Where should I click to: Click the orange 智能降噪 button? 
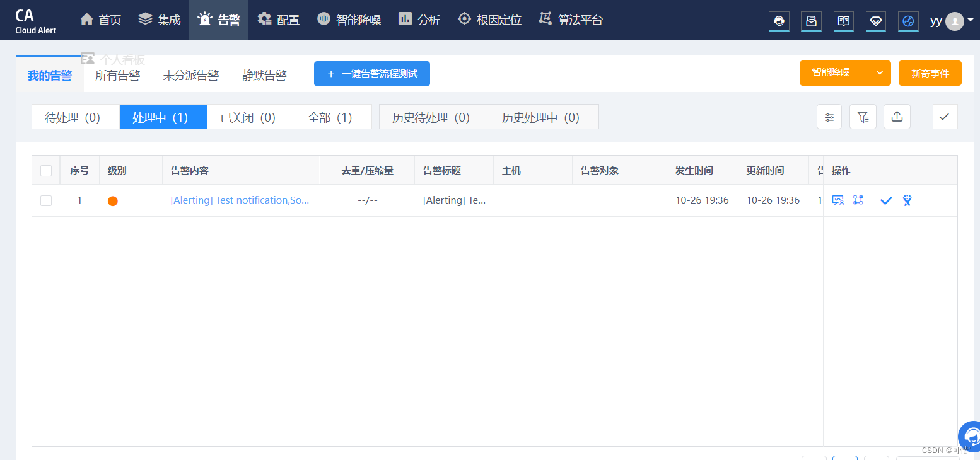click(834, 73)
